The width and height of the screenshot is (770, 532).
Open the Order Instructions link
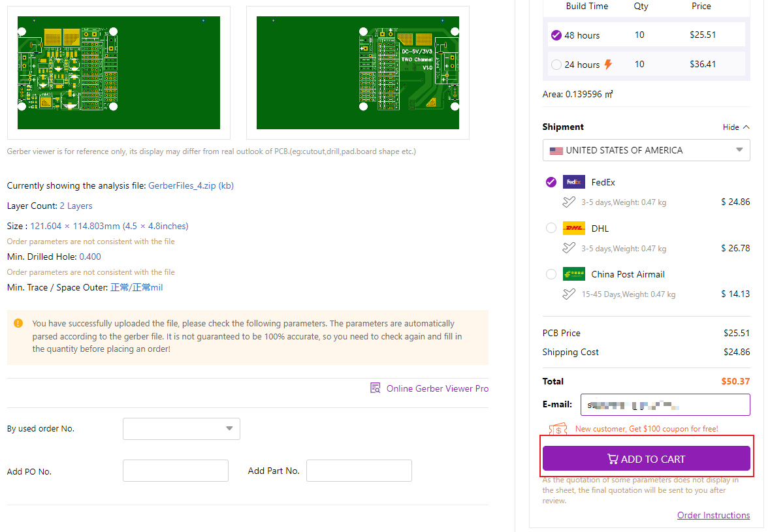click(713, 515)
